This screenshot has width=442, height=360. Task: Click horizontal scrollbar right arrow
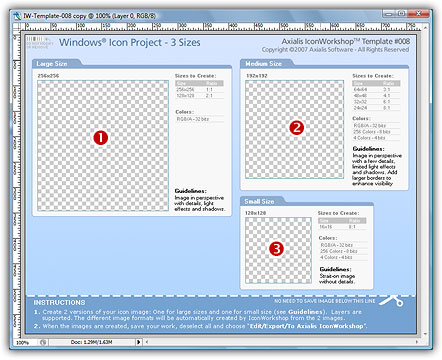pos(417,342)
